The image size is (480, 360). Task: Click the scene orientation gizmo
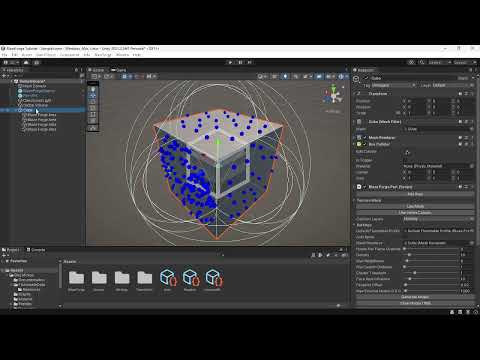coord(333,96)
